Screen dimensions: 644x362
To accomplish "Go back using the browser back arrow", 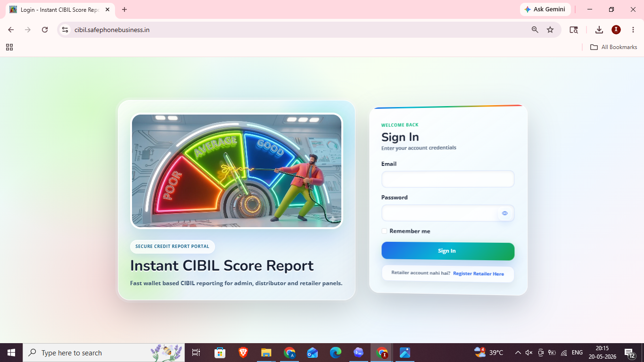I will 11,30.
